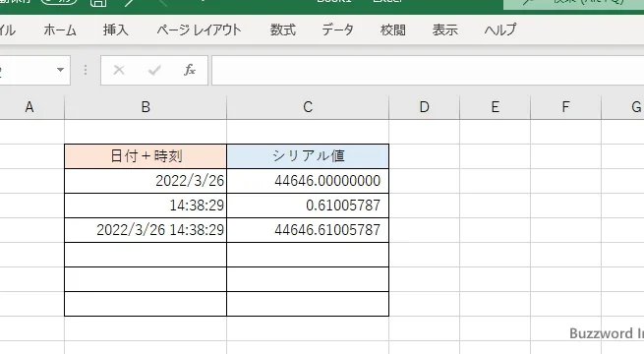Open the 校閲 ribbon tab
Image resolution: width=644 pixels, height=354 pixels.
[x=393, y=29]
